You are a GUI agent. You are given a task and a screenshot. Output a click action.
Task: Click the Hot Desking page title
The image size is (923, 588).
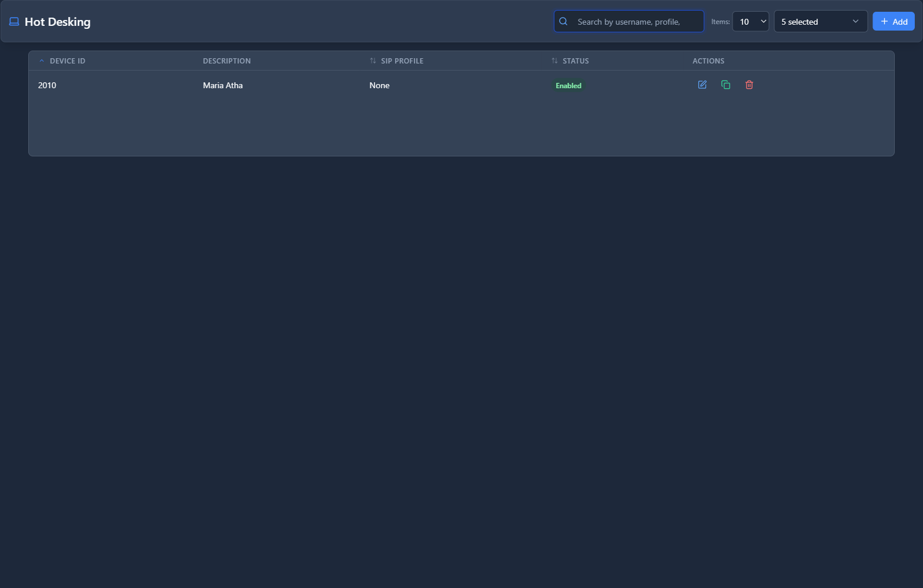coord(58,22)
